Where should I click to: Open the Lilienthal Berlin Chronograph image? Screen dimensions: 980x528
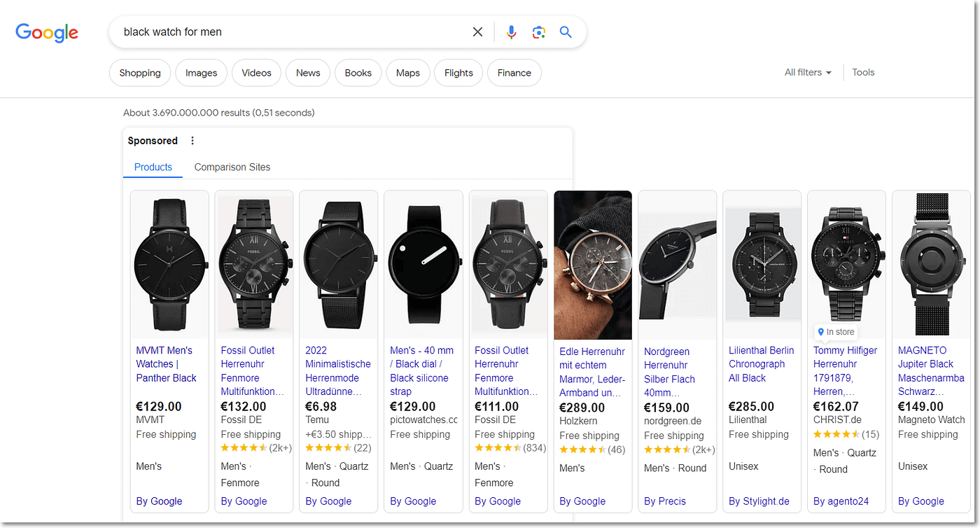[762, 265]
